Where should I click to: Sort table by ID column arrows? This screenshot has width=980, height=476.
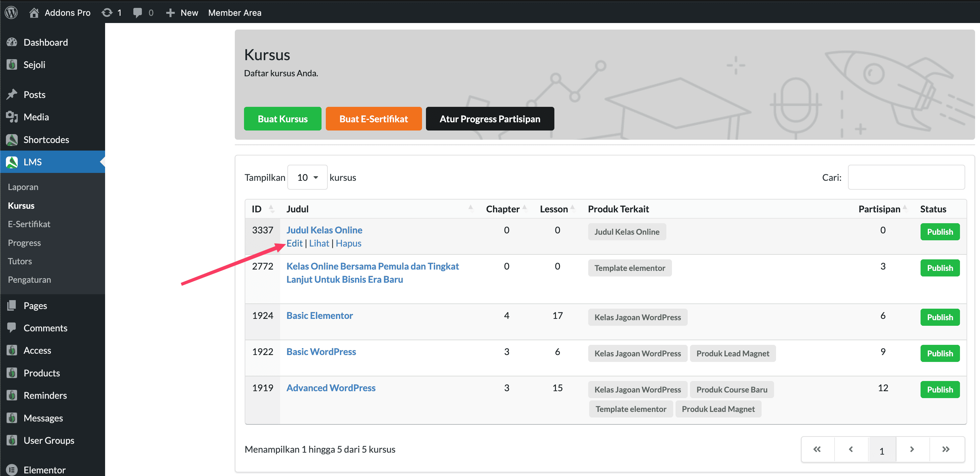click(x=271, y=209)
